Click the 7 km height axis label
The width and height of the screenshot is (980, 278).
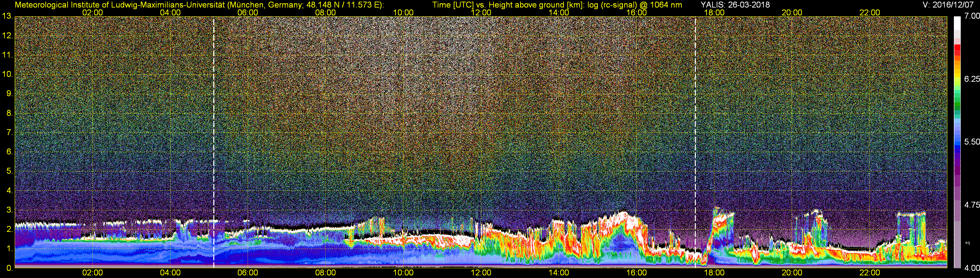(9, 132)
